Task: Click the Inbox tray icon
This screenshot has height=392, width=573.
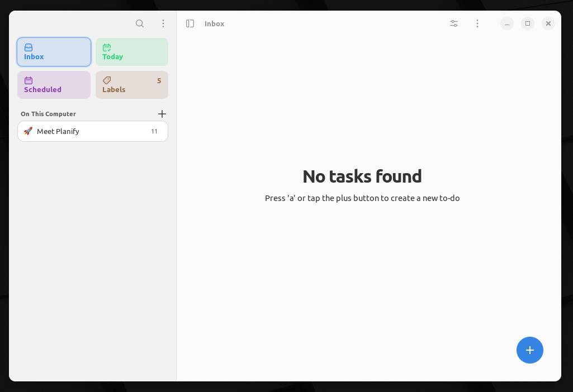Action: click(29, 47)
